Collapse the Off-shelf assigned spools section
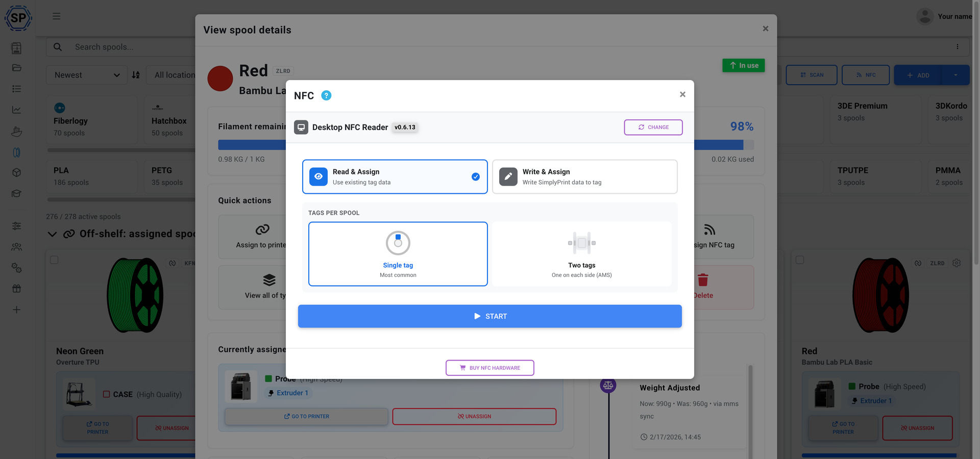Image resolution: width=980 pixels, height=459 pixels. point(52,234)
